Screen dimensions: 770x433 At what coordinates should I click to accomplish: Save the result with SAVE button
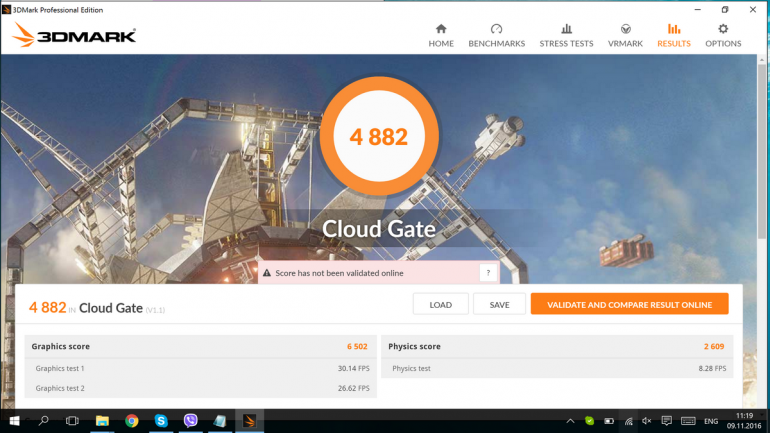tap(499, 304)
